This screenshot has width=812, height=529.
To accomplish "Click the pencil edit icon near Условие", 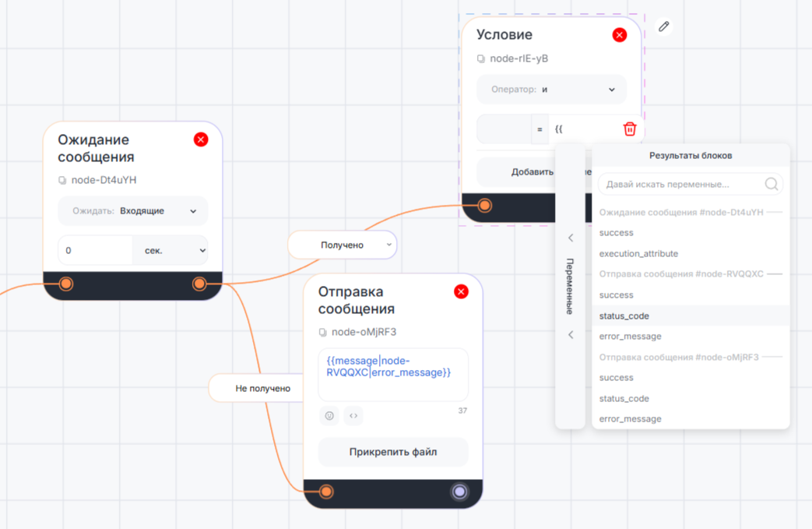I will (663, 26).
